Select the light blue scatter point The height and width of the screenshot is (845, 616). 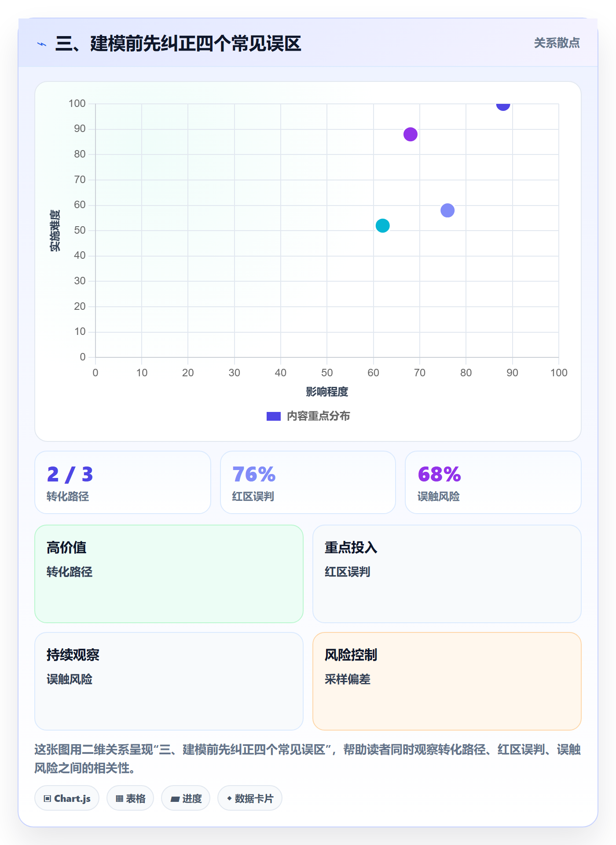(447, 210)
